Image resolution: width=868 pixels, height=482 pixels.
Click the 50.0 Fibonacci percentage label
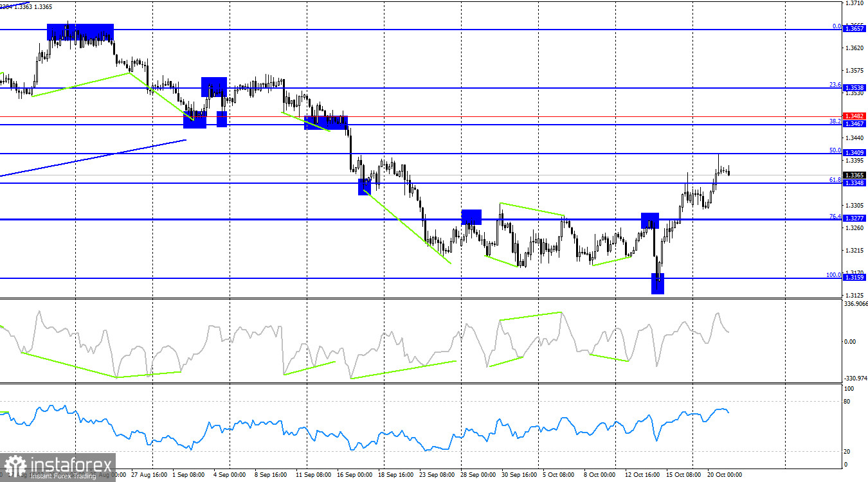point(835,150)
